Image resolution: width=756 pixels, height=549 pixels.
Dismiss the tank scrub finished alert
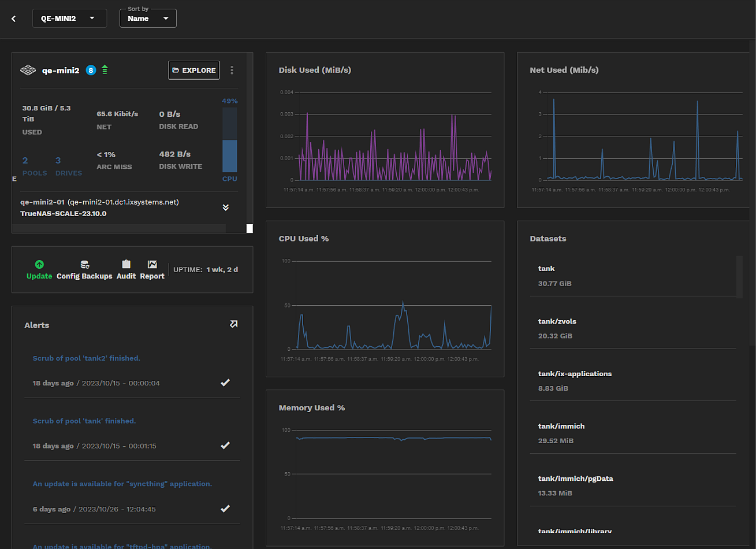coord(225,446)
